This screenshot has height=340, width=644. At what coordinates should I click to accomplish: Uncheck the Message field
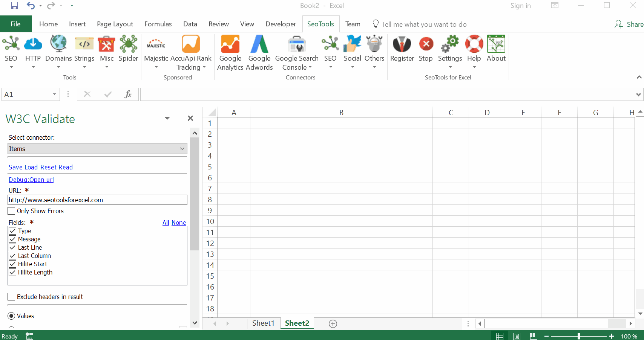point(12,239)
